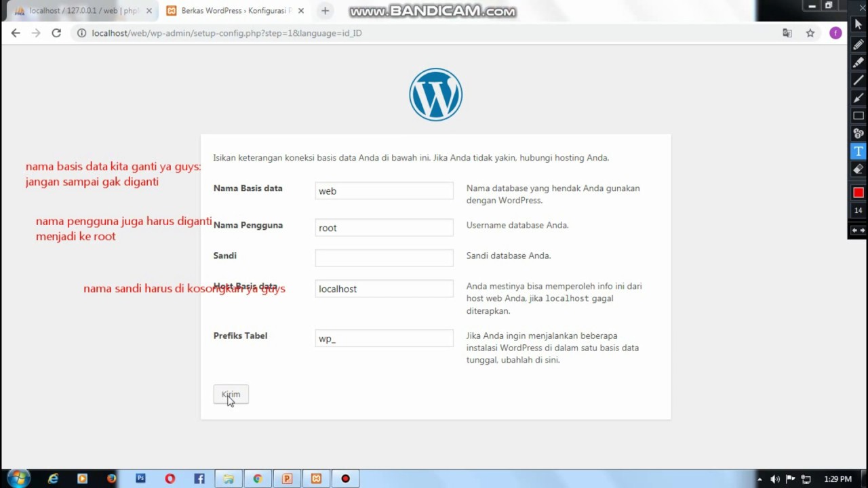Show hidden system tray icons
Viewport: 868px width, 488px height.
point(759,479)
